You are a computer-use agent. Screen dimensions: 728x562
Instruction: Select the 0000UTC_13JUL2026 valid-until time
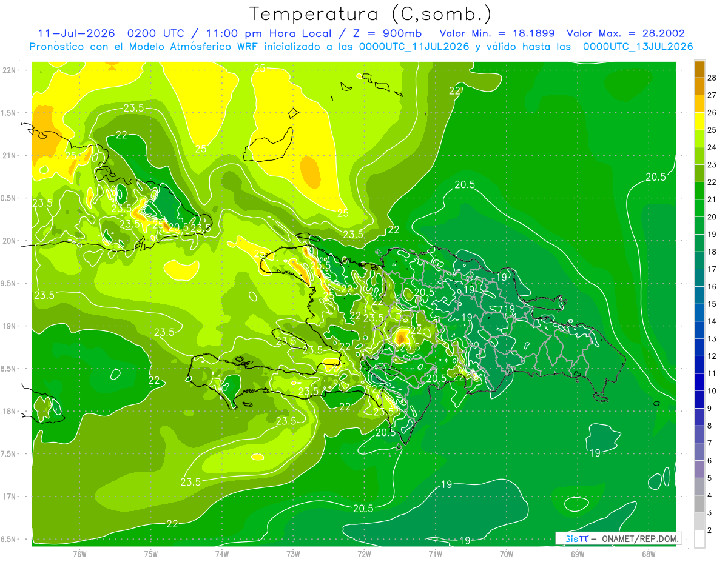pyautogui.click(x=638, y=47)
